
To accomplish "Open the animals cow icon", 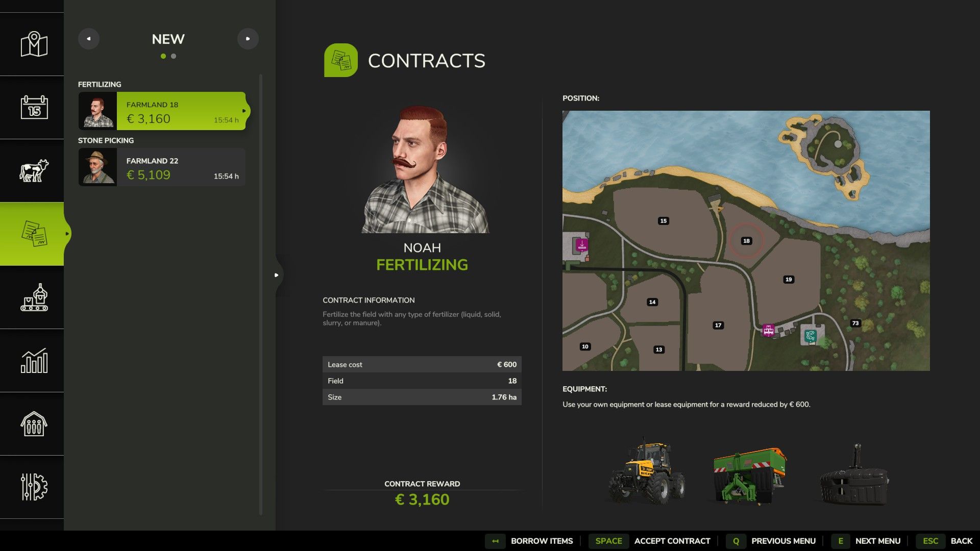I will 34,170.
